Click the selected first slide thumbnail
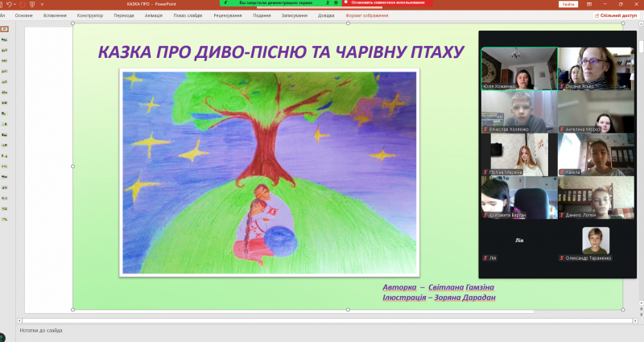644x342 pixels. (5, 29)
